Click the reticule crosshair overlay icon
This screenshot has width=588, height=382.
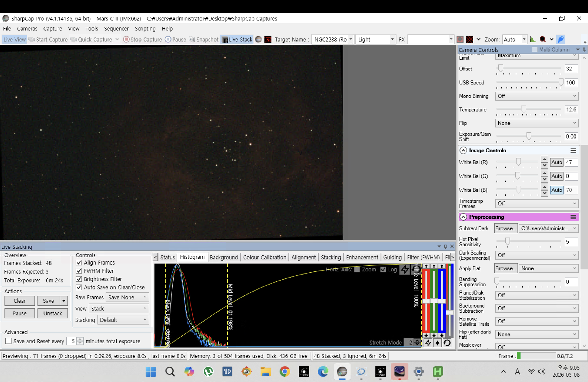(x=469, y=39)
